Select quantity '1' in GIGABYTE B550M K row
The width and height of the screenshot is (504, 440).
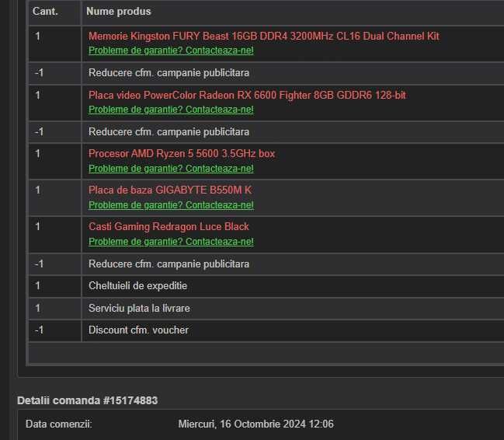click(38, 190)
